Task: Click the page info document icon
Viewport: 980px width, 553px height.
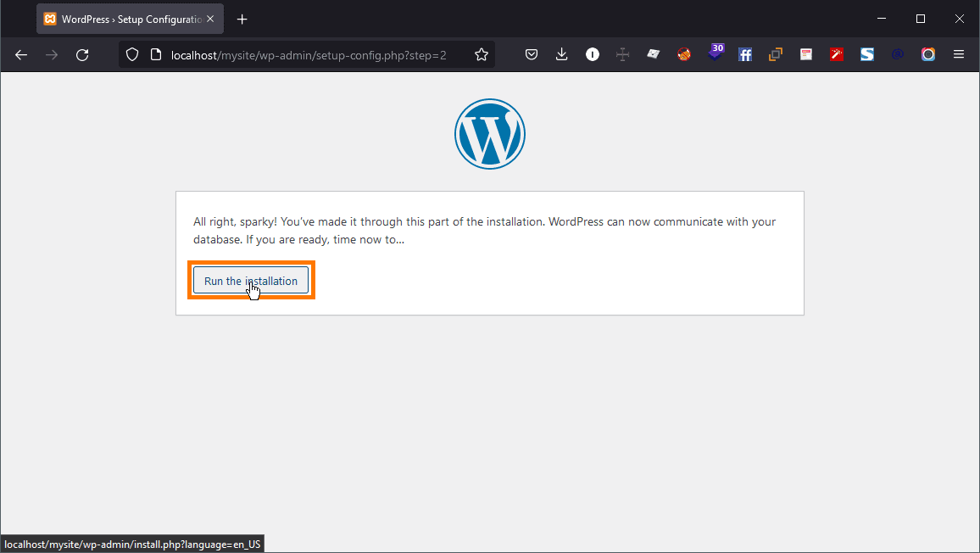Action: (156, 55)
